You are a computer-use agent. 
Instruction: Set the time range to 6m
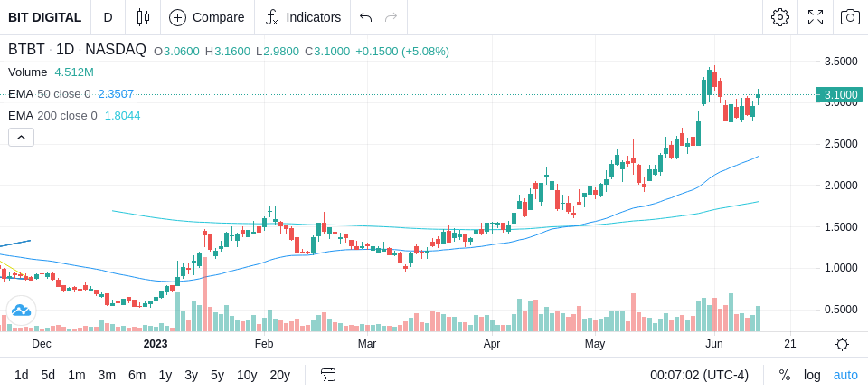click(x=137, y=376)
